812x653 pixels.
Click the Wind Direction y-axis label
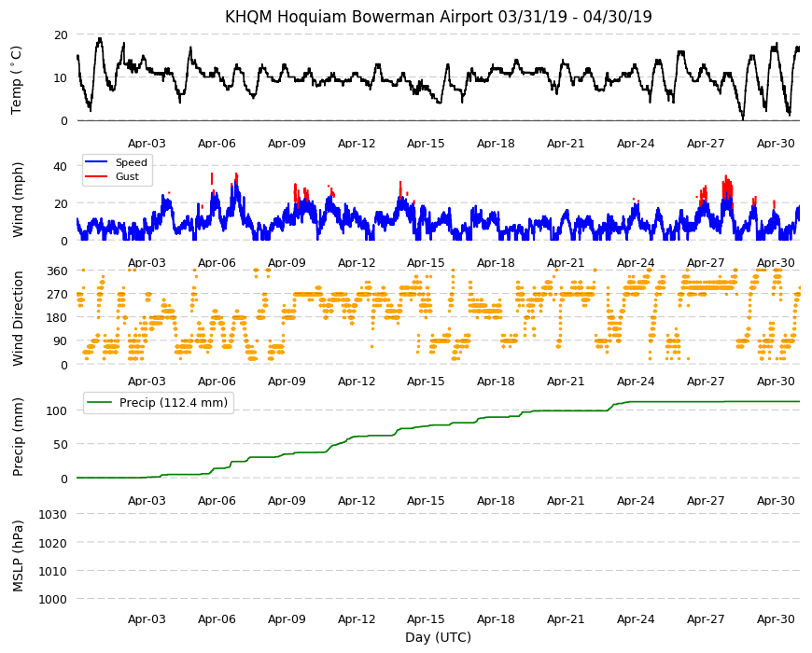18,318
